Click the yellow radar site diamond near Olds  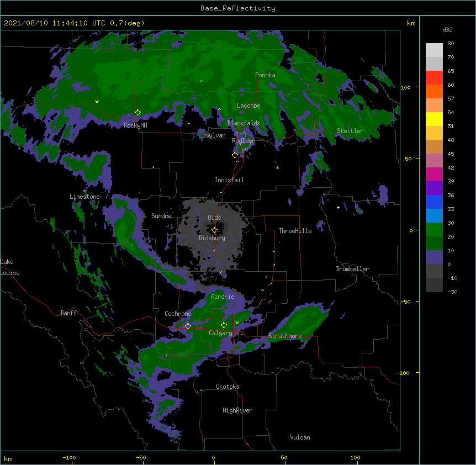click(x=214, y=230)
